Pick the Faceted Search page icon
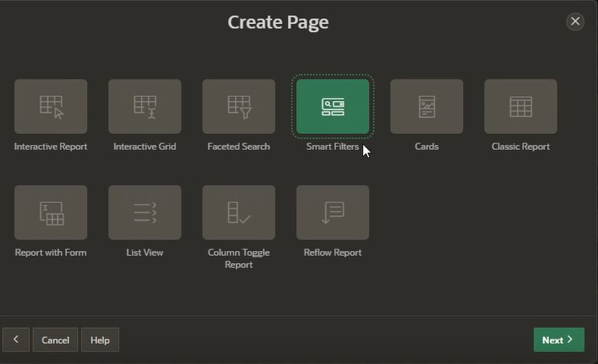 pyautogui.click(x=238, y=106)
